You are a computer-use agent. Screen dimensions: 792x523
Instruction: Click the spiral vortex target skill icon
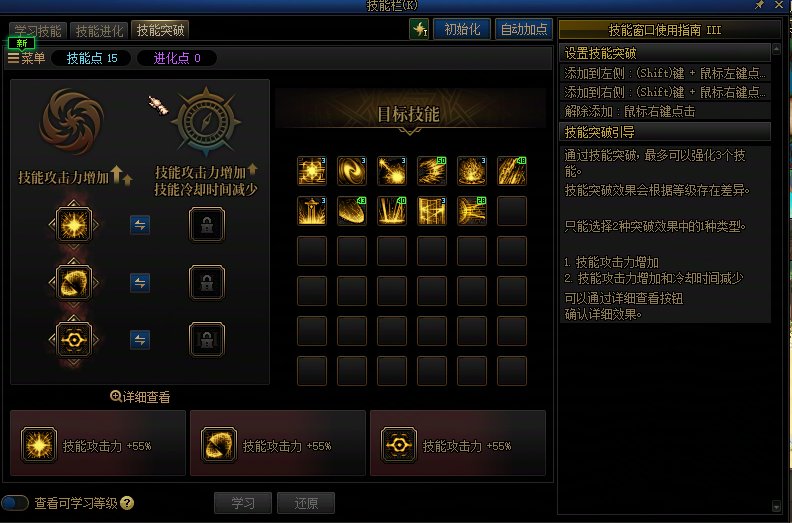(352, 171)
